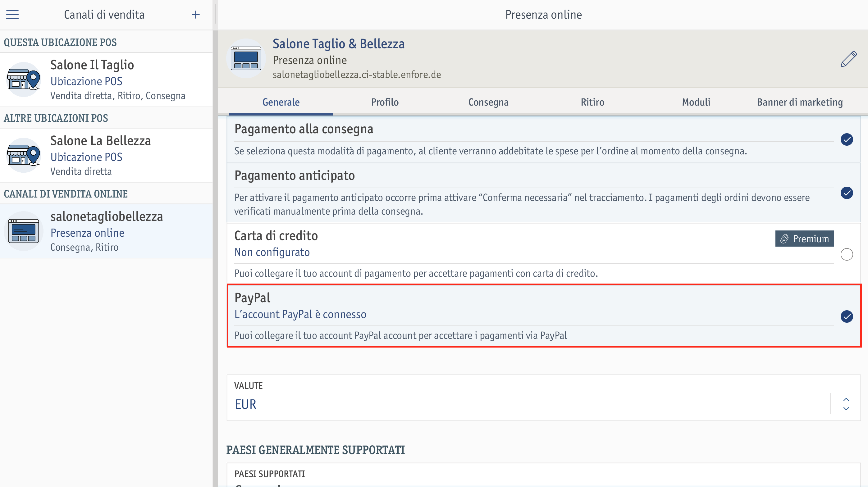Open the Ritiro tab

point(592,102)
